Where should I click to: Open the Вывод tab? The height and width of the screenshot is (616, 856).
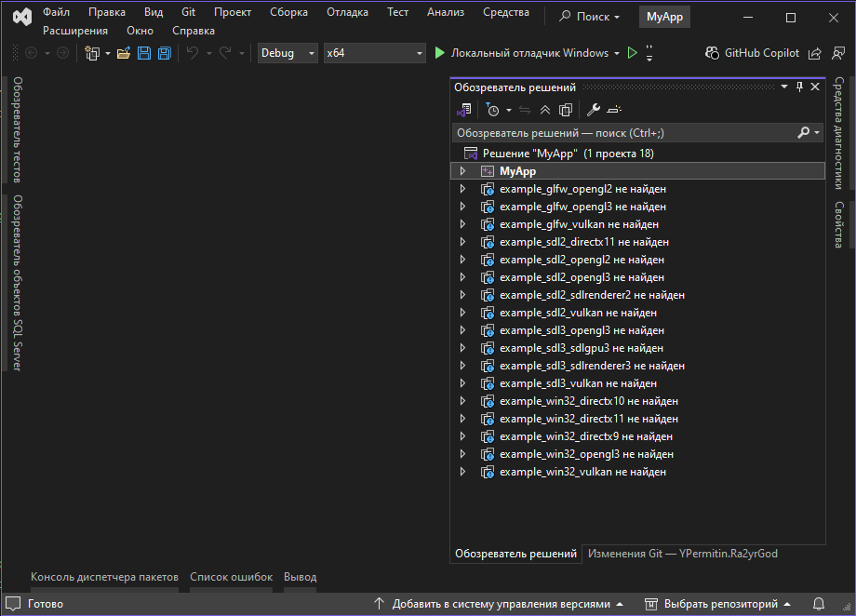coord(301,577)
